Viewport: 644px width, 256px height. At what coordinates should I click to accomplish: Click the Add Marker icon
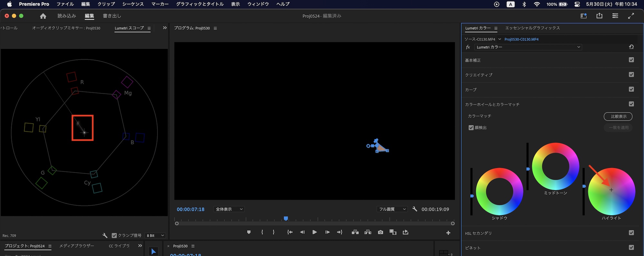coord(249,232)
